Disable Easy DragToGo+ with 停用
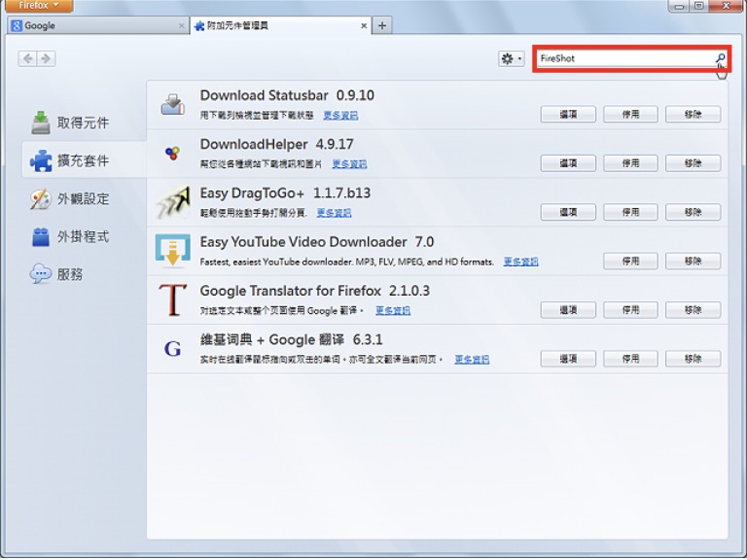This screenshot has height=560, width=747. (630, 212)
